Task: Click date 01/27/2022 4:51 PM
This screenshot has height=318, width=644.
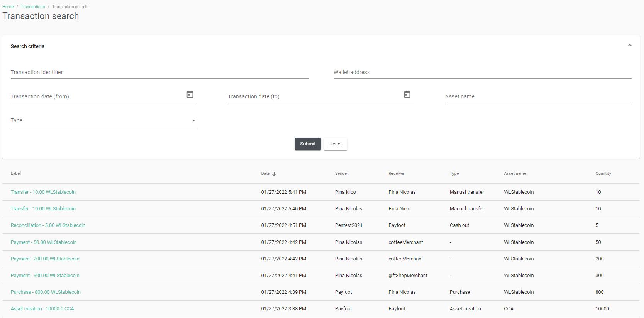Action: 283,225
